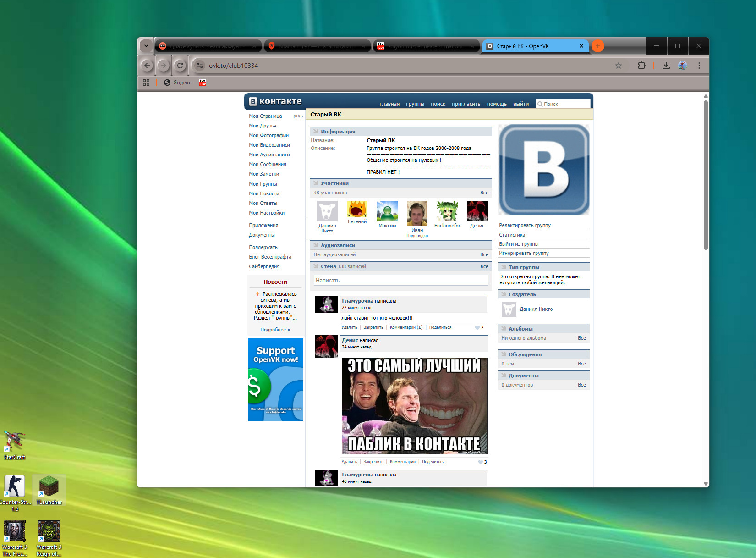Open the browser extensions puzzle icon
This screenshot has height=558, width=756.
click(641, 66)
